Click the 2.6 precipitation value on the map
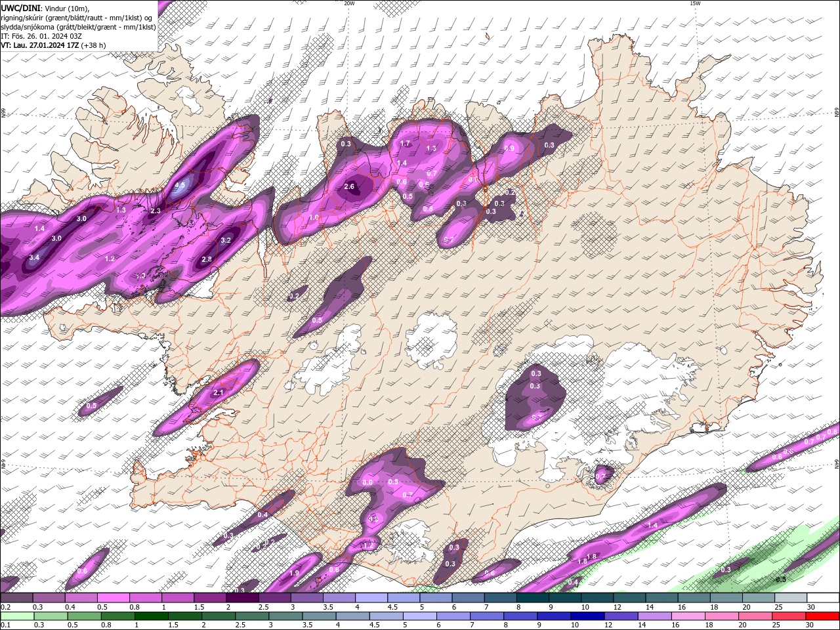The height and width of the screenshot is (630, 840). click(349, 187)
